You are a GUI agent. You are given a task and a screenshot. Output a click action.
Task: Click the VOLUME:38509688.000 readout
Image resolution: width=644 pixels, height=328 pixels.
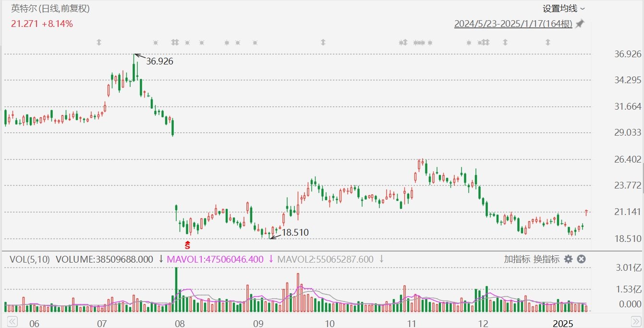click(x=104, y=259)
